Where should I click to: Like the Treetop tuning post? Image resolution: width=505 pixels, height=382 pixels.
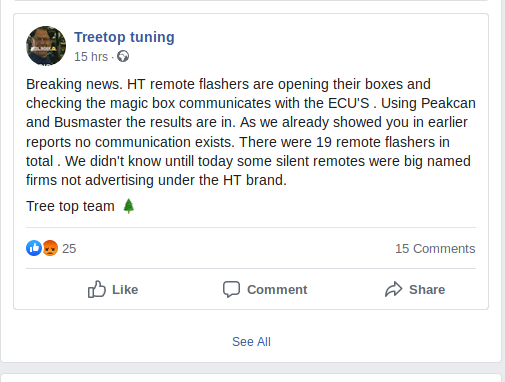[113, 289]
